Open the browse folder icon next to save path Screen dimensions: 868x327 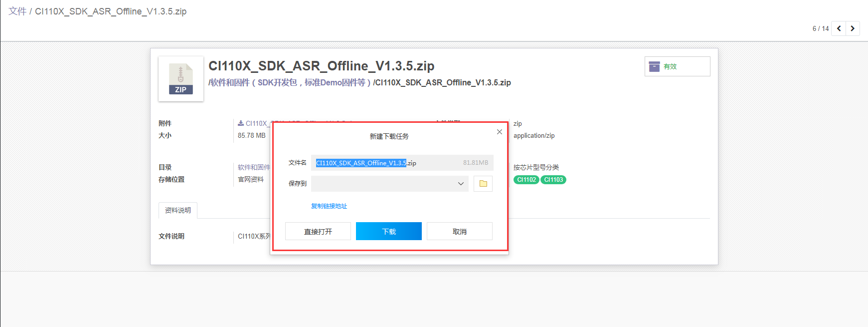(x=483, y=184)
